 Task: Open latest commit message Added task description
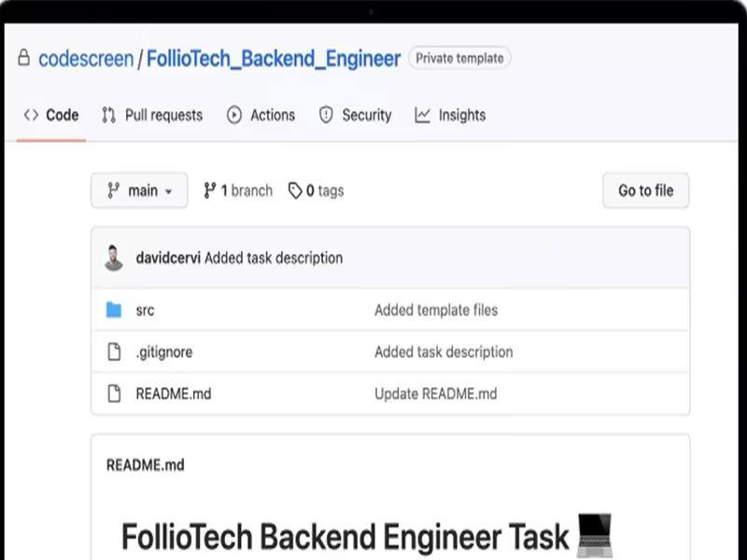[274, 258]
